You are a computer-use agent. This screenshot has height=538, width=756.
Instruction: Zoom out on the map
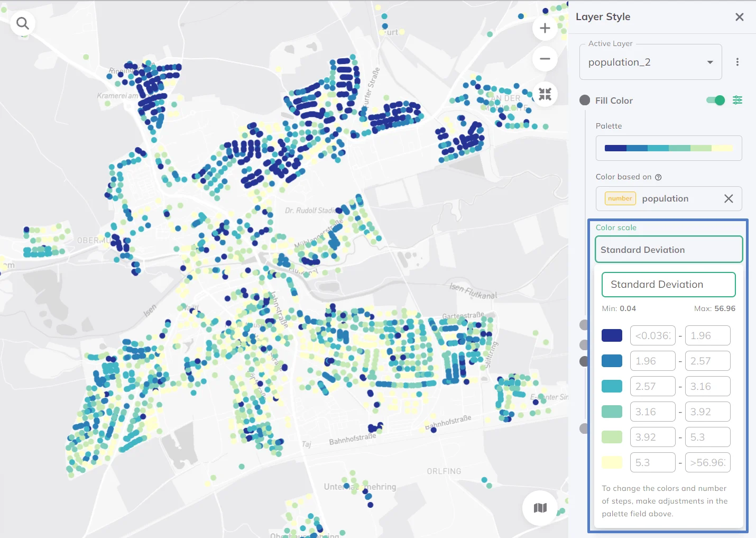pos(545,59)
